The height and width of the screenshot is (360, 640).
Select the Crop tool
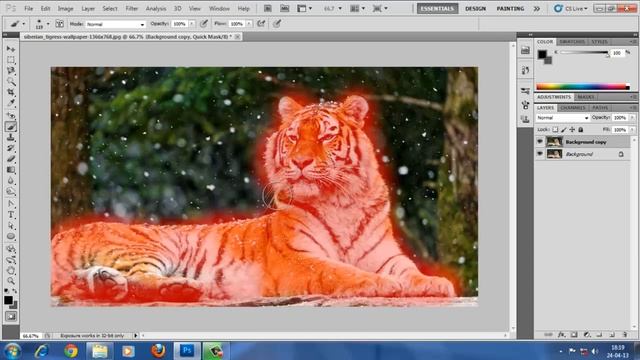(x=11, y=93)
